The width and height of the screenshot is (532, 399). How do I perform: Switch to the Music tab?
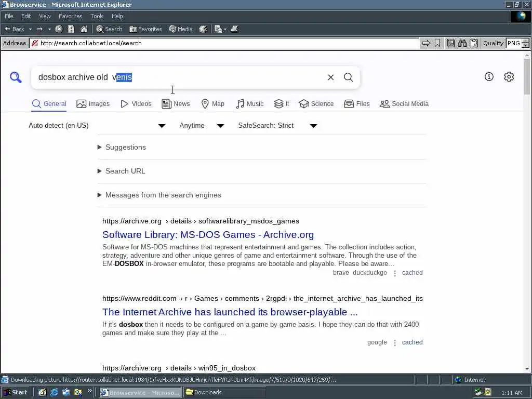pos(250,104)
